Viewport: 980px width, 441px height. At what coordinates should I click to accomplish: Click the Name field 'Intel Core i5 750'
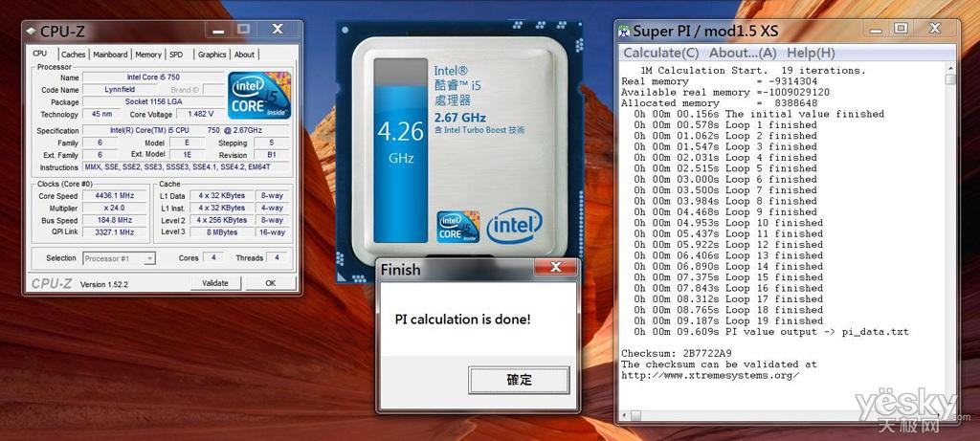click(x=153, y=77)
